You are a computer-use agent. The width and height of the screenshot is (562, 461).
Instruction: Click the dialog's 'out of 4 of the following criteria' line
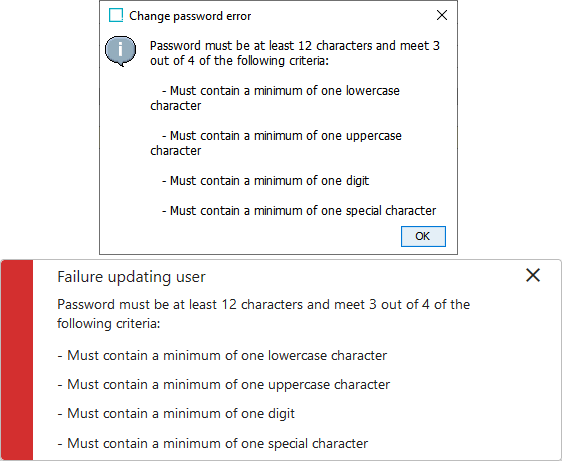pos(239,61)
